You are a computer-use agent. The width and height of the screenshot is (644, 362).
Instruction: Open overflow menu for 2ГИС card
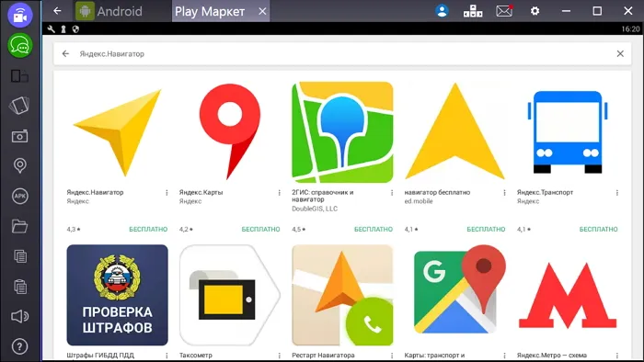392,193
